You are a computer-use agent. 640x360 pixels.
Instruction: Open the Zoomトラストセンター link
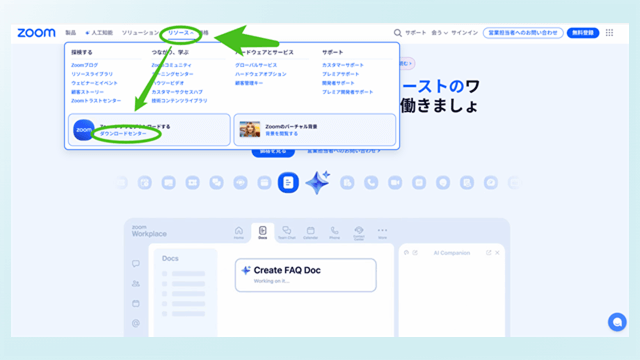click(96, 100)
